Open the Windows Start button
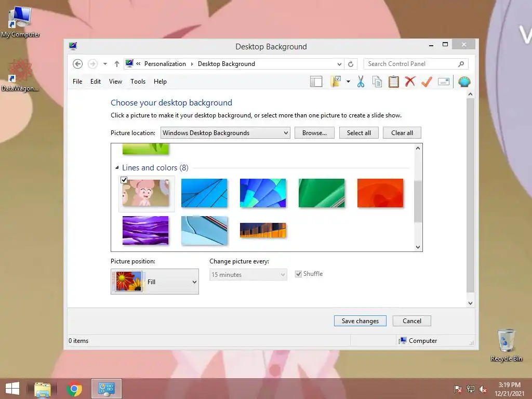Viewport: 532px width, 399px height. [x=12, y=389]
